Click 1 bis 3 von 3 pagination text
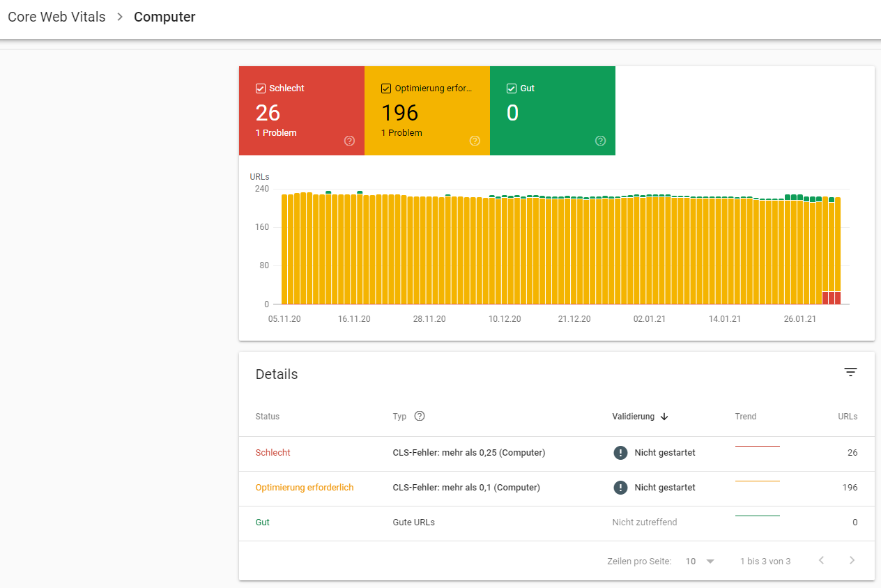 click(765, 561)
